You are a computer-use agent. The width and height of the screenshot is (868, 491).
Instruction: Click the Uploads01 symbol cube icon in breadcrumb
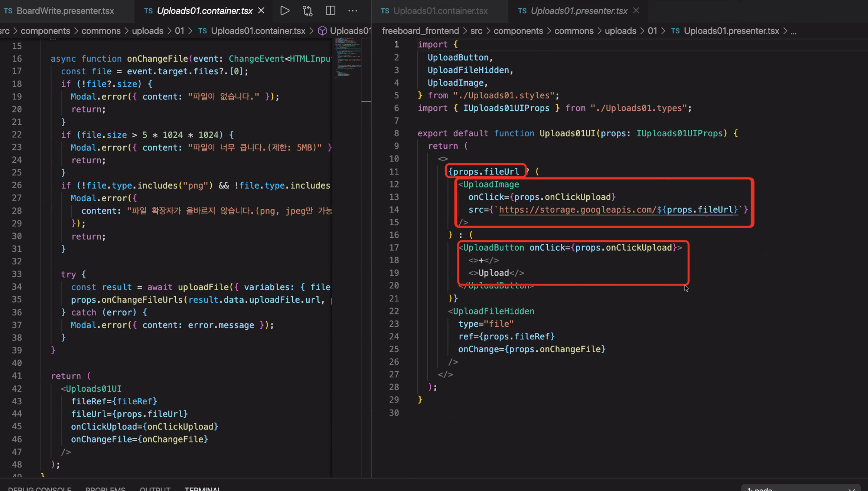coord(322,31)
